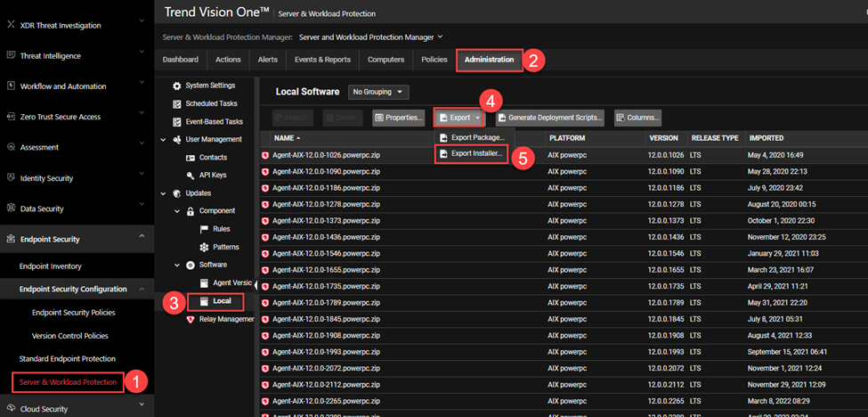868x417 pixels.
Task: Click the Export button
Action: pos(459,118)
